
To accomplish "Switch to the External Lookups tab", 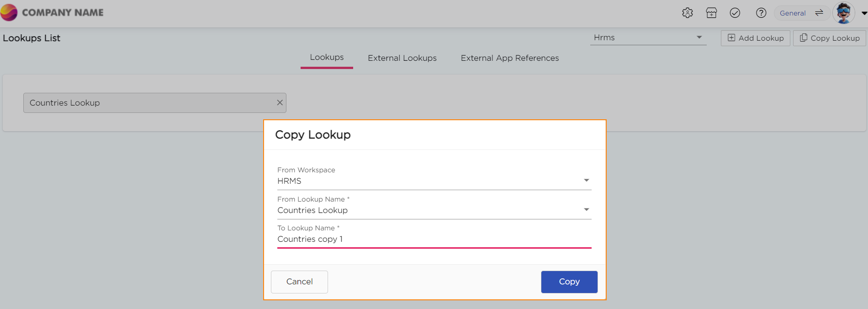I will tap(402, 58).
